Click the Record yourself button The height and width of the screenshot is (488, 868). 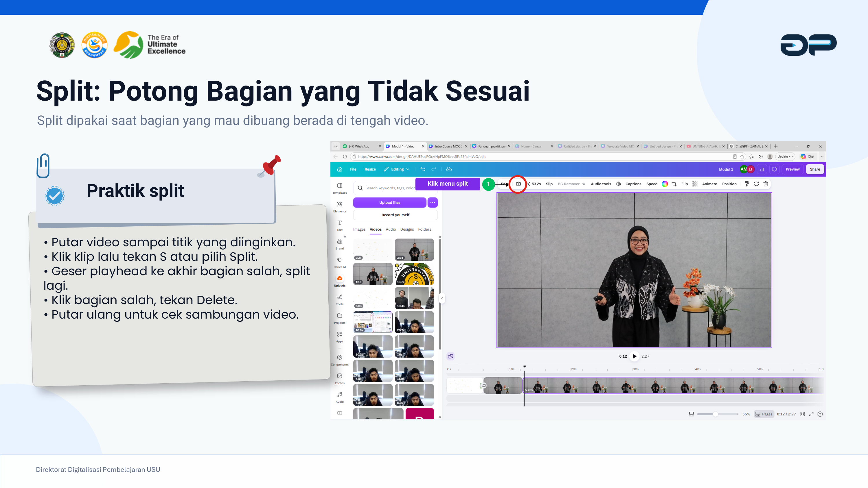[x=395, y=215]
